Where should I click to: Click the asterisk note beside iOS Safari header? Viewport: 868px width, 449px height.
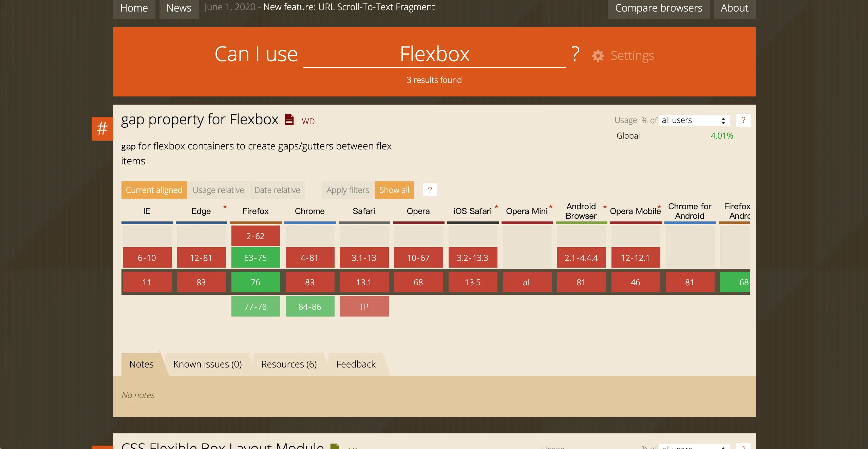coord(496,207)
